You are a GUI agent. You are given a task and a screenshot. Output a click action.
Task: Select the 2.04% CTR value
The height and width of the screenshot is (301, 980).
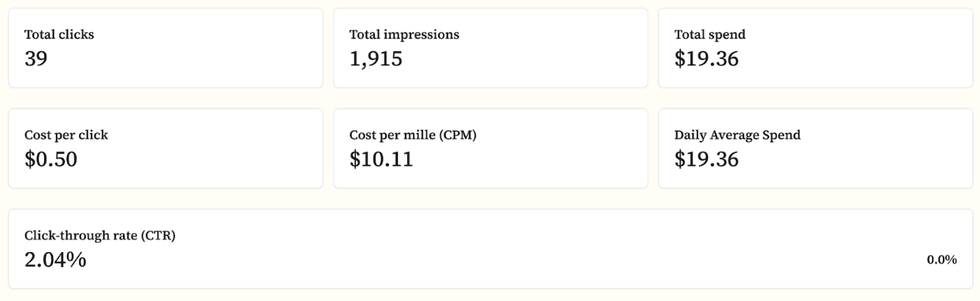tap(55, 259)
